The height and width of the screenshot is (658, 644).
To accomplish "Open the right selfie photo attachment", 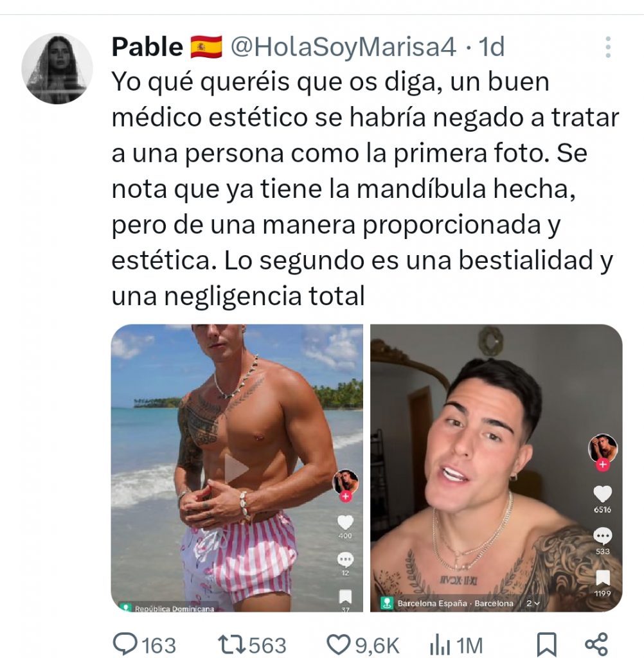I will tap(496, 468).
